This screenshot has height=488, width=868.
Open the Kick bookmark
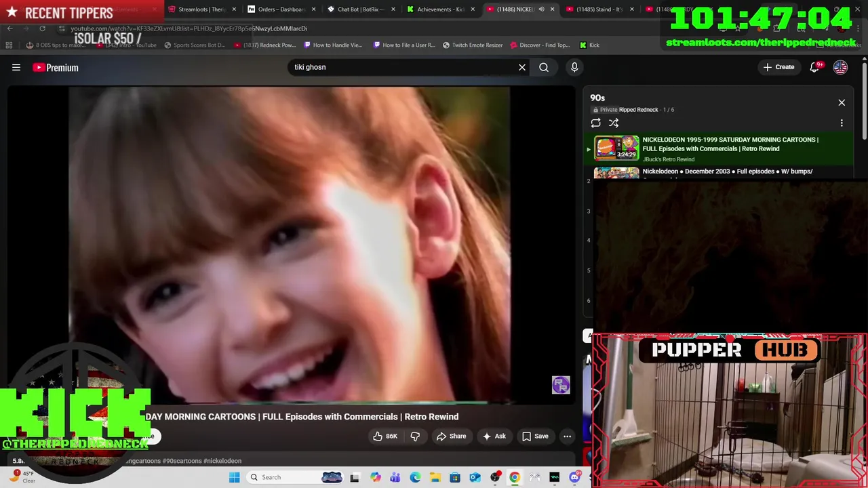pyautogui.click(x=589, y=45)
